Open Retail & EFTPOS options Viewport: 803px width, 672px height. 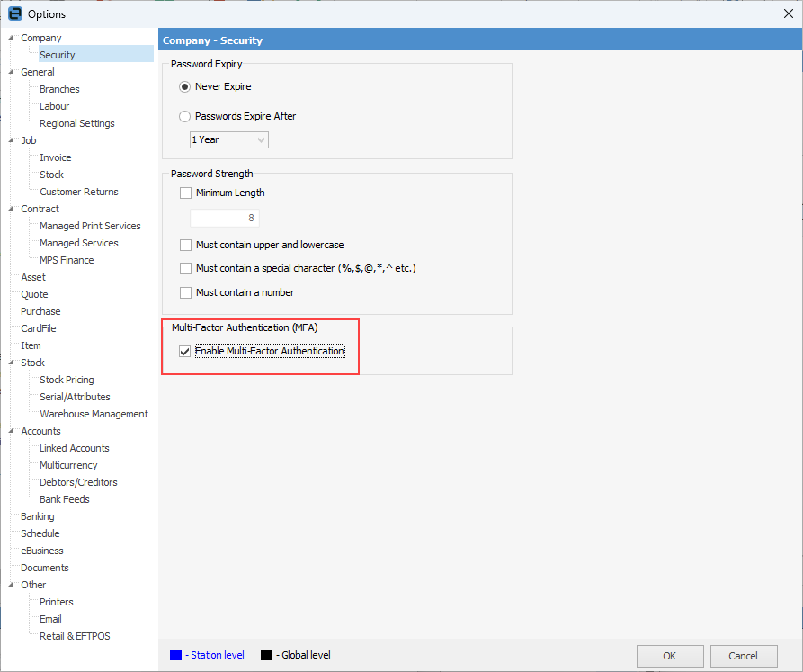75,636
